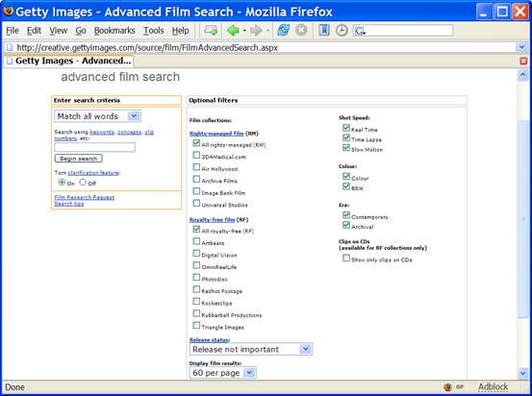Open the Go menu
The width and height of the screenshot is (532, 396).
[x=81, y=31]
